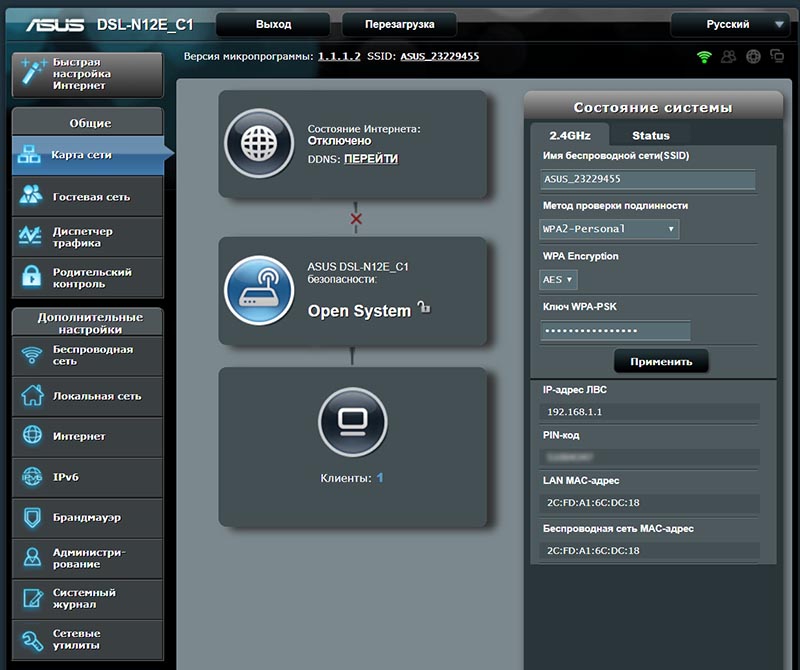800x670 pixels.
Task: Click the Отключено internet status text
Action: [339, 141]
